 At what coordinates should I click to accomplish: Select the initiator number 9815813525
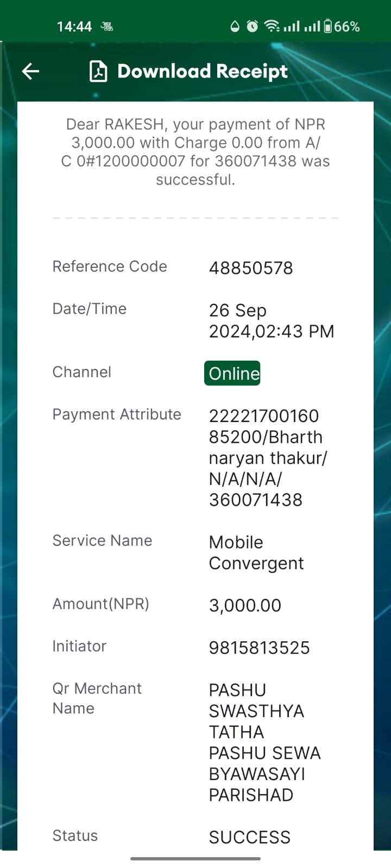260,648
